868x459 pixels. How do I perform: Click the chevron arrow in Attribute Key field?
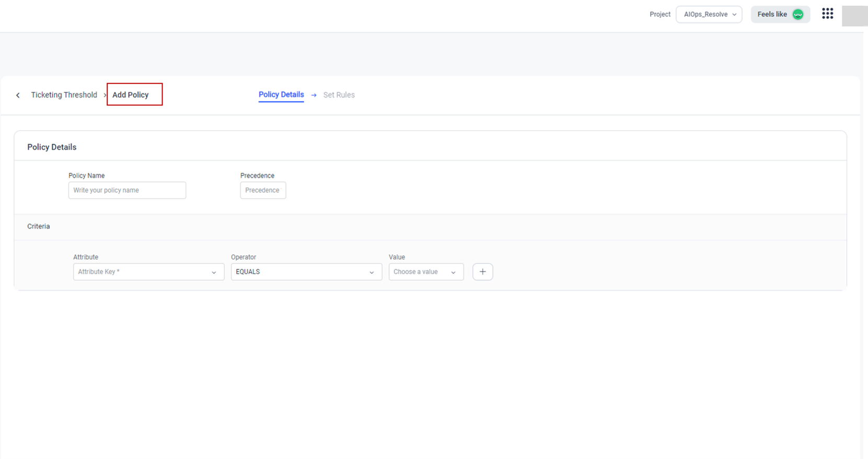pos(214,272)
